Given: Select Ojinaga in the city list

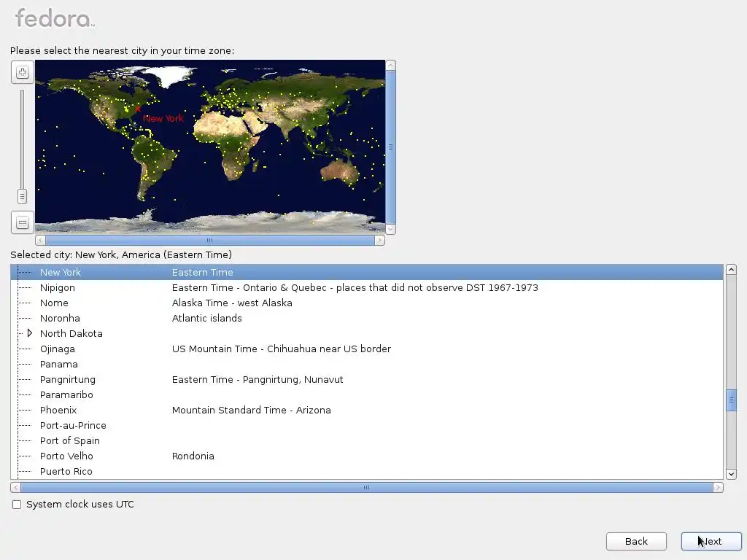Looking at the screenshot, I should coord(57,349).
